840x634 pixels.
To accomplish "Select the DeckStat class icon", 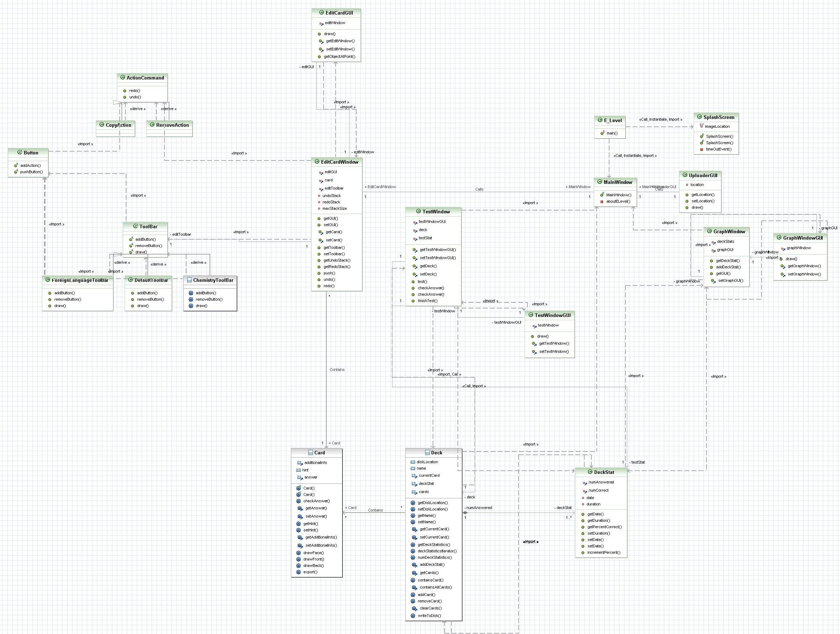I will (590, 472).
